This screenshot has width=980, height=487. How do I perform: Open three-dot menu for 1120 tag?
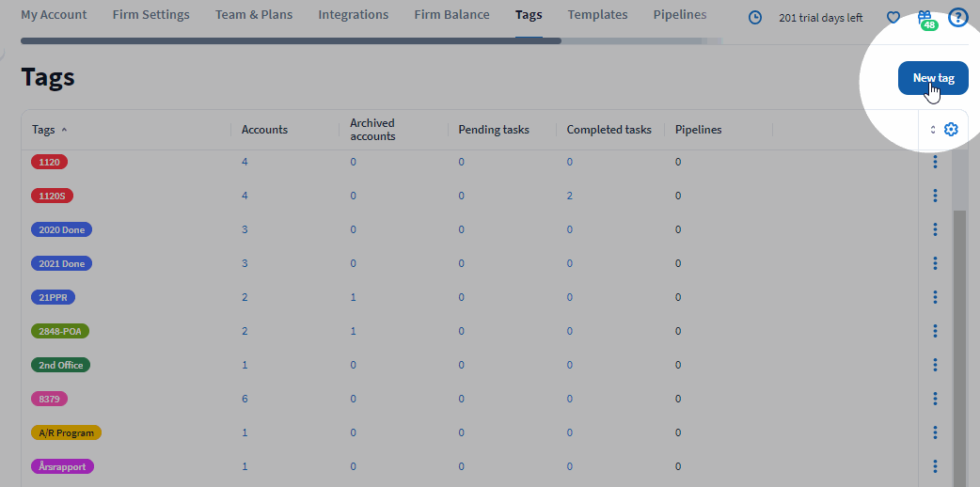(935, 162)
